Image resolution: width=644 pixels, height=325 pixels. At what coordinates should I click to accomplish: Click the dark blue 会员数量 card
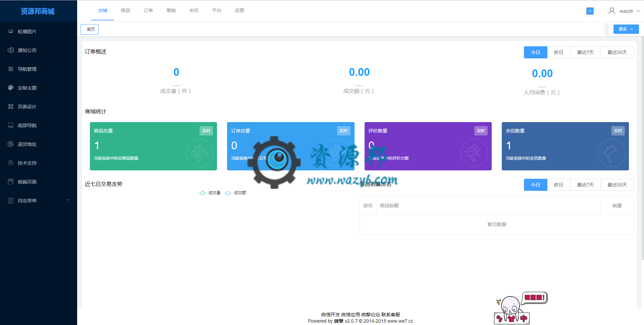coord(565,146)
